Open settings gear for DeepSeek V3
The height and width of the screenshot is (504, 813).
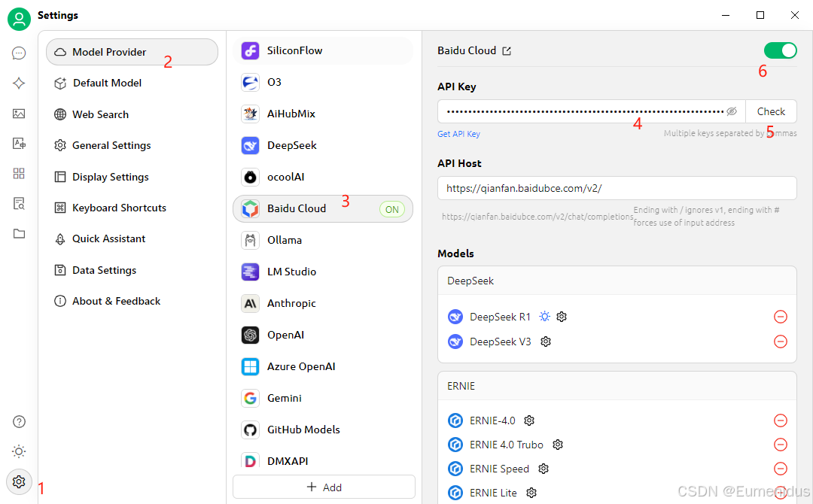tap(546, 342)
